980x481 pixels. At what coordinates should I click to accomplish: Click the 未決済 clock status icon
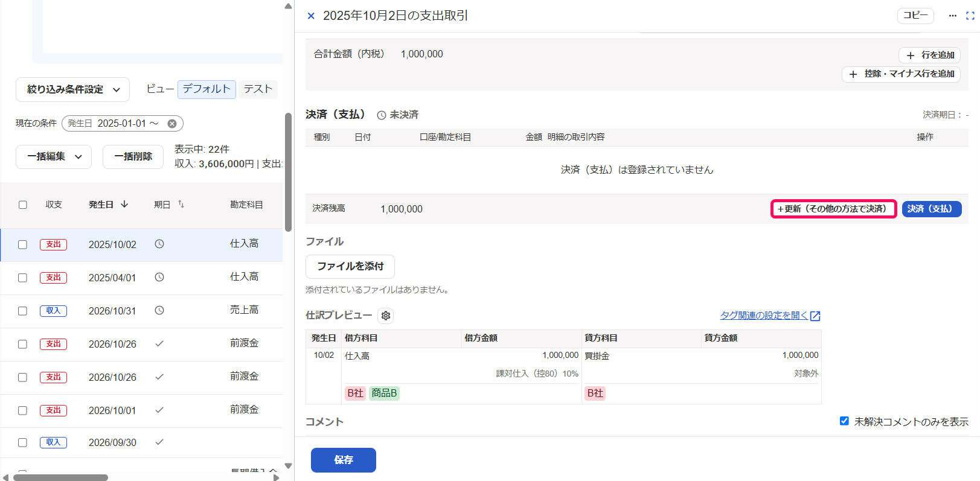[382, 115]
